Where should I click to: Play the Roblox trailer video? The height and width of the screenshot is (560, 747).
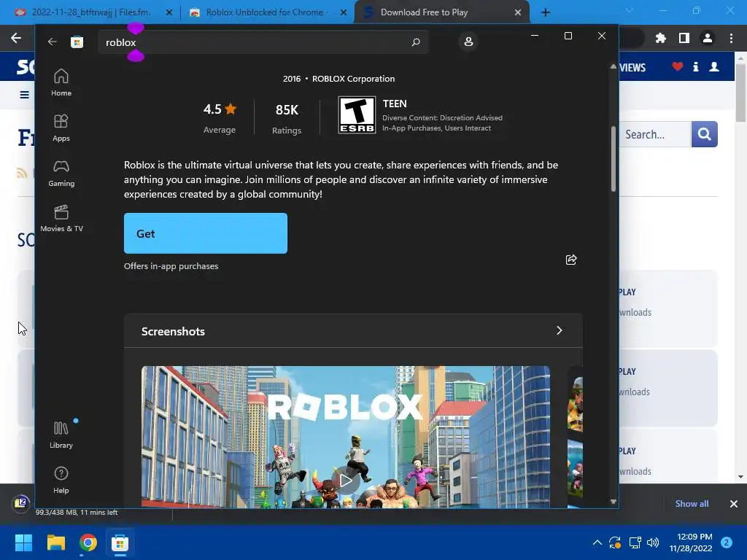(346, 481)
